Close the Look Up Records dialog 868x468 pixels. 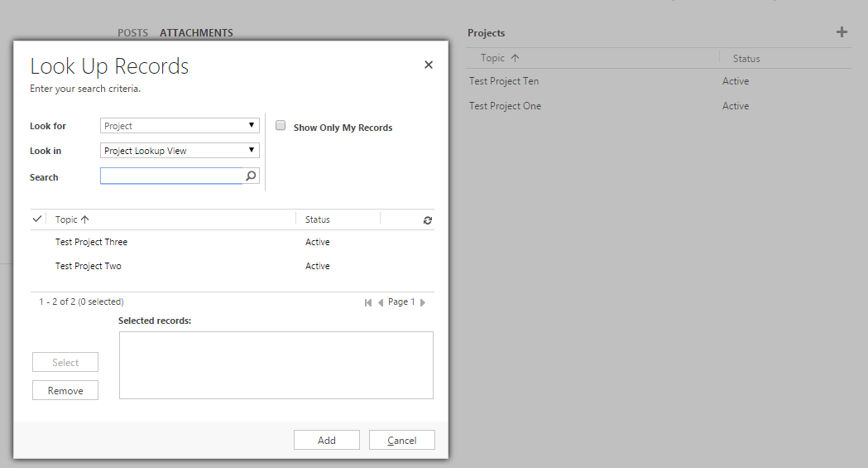point(429,65)
